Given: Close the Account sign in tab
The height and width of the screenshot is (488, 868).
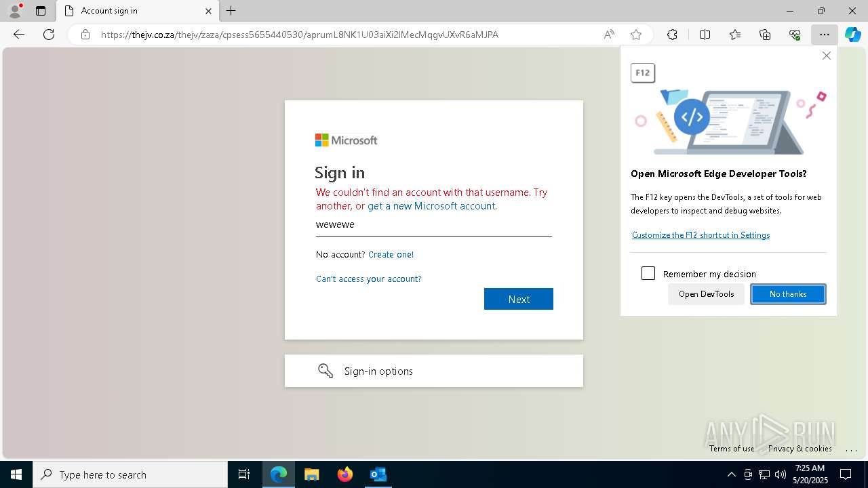Looking at the screenshot, I should point(208,11).
